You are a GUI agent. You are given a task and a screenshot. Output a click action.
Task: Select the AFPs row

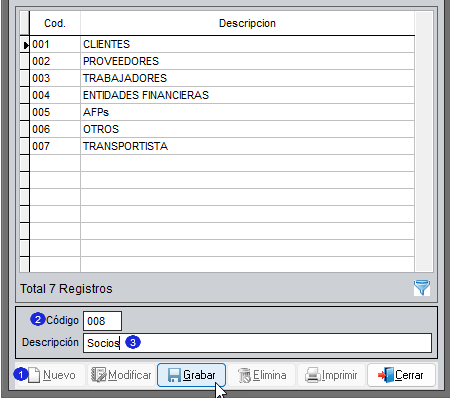pos(222,112)
